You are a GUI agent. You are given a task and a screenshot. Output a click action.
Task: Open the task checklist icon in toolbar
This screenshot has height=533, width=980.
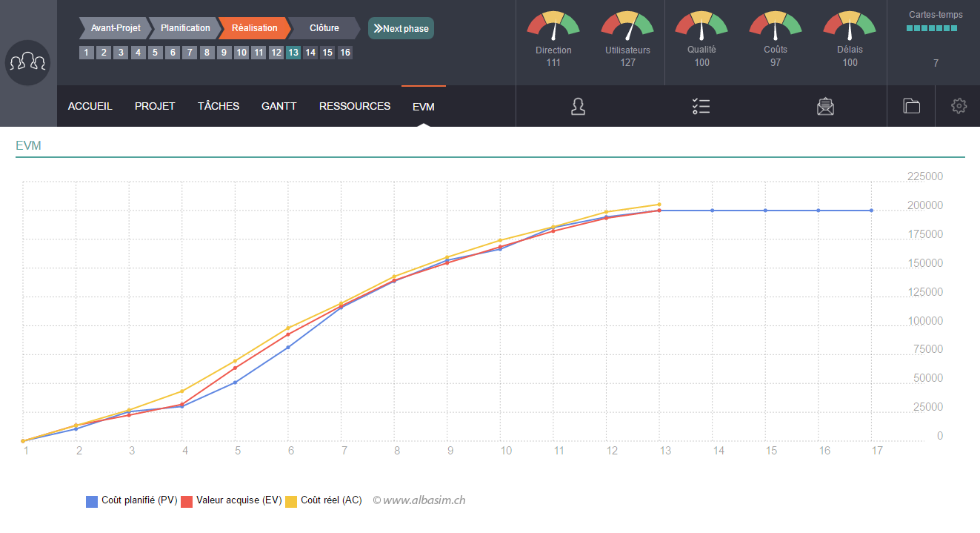click(x=701, y=107)
